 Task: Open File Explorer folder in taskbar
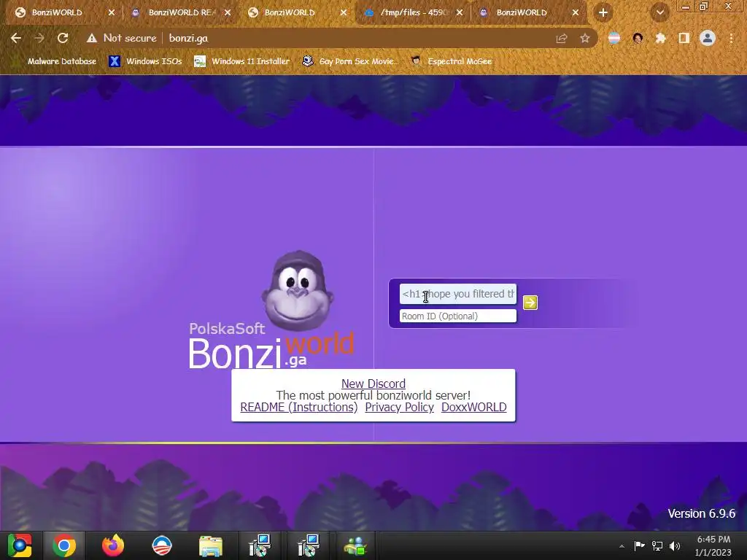(x=210, y=546)
